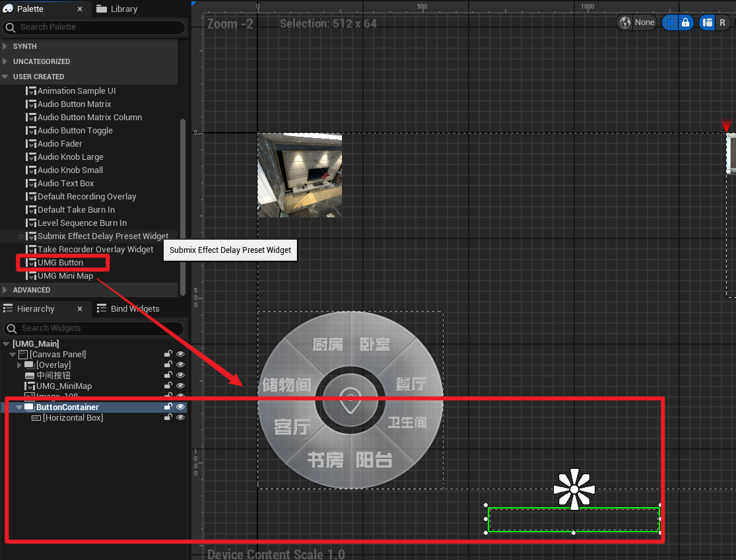Collapse the ButtonContainer node

click(19, 407)
